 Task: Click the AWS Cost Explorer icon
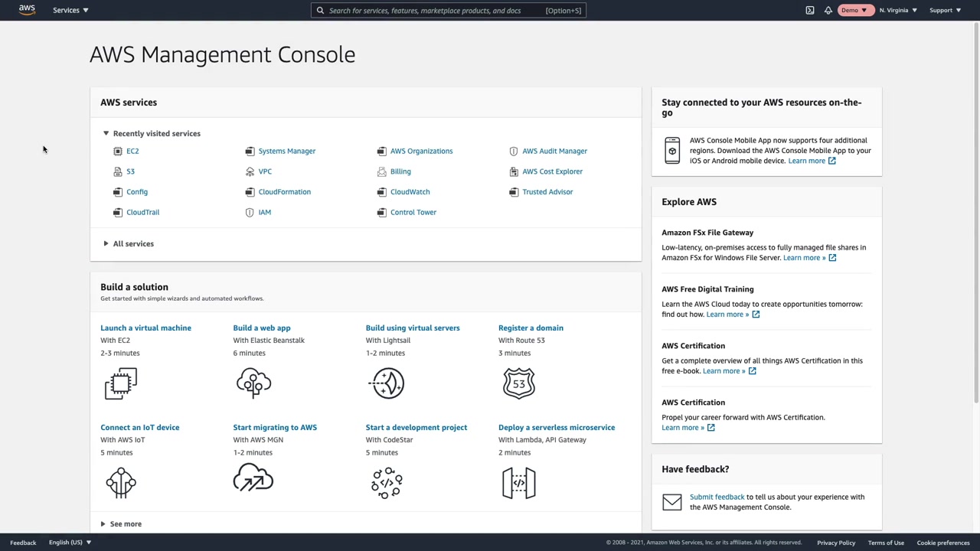(514, 171)
